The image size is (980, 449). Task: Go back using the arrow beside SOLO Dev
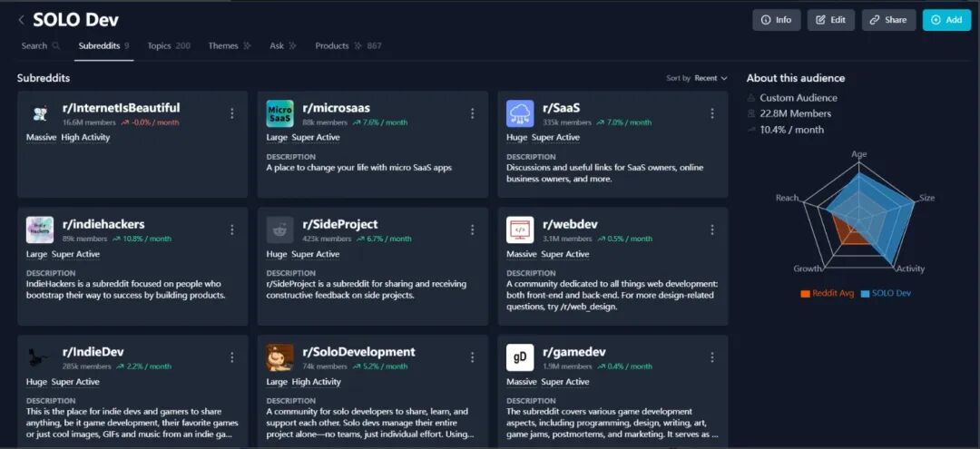(21, 20)
